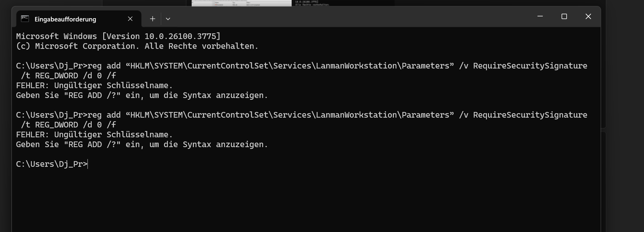Click the second REG ADD /? hint line

[x=142, y=144]
